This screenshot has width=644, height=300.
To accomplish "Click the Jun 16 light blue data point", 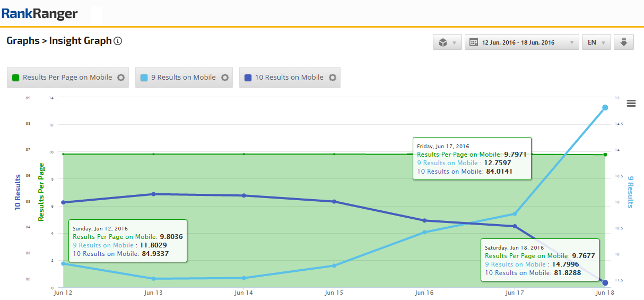I will click(424, 232).
